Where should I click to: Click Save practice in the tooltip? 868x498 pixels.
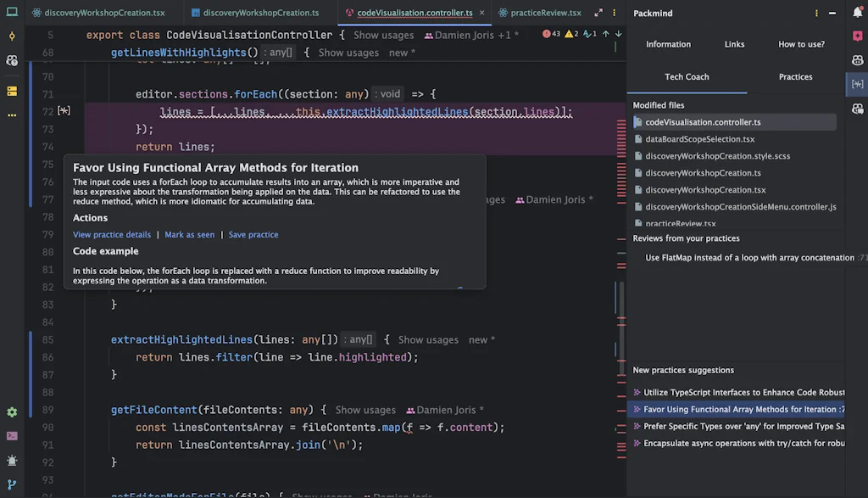[253, 234]
